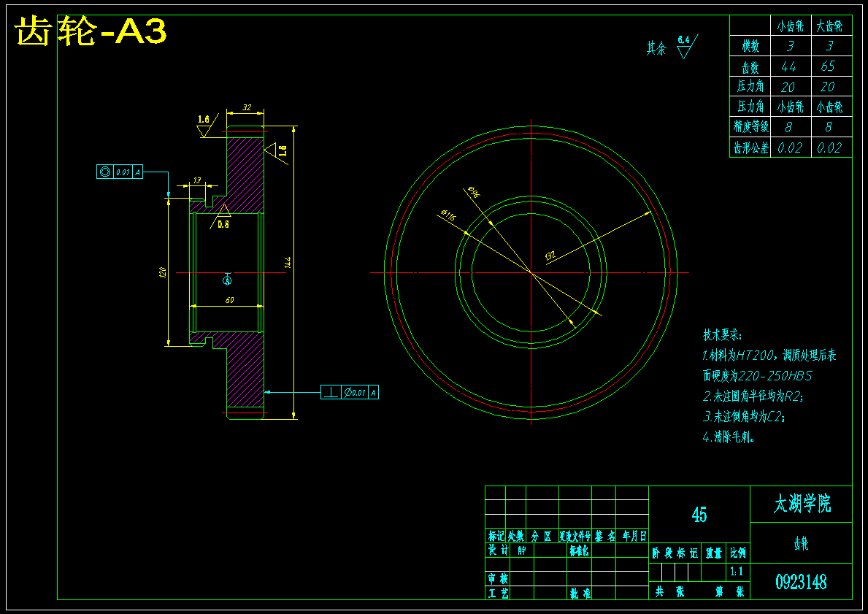The width and height of the screenshot is (868, 614).
Task: Select the 模数 row label
Action: coord(750,45)
